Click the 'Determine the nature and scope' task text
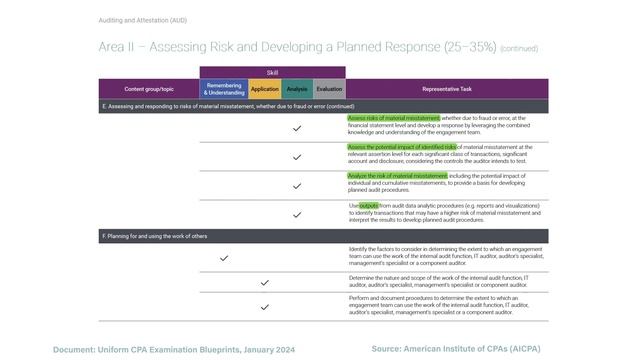640x360 pixels. point(438,282)
